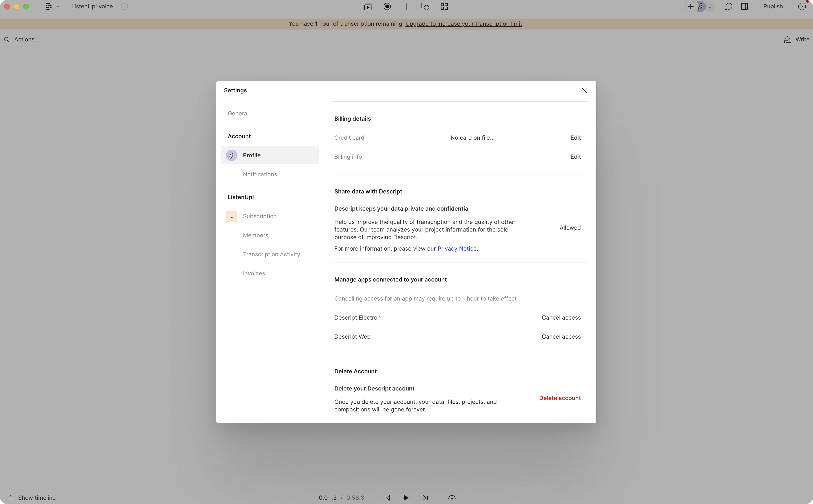Click the plus icon to invite collaborators
813x504 pixels.
click(690, 6)
